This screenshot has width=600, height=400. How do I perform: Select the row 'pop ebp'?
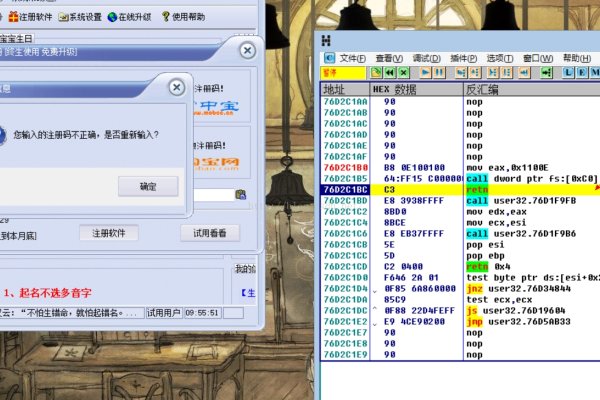coord(460,255)
